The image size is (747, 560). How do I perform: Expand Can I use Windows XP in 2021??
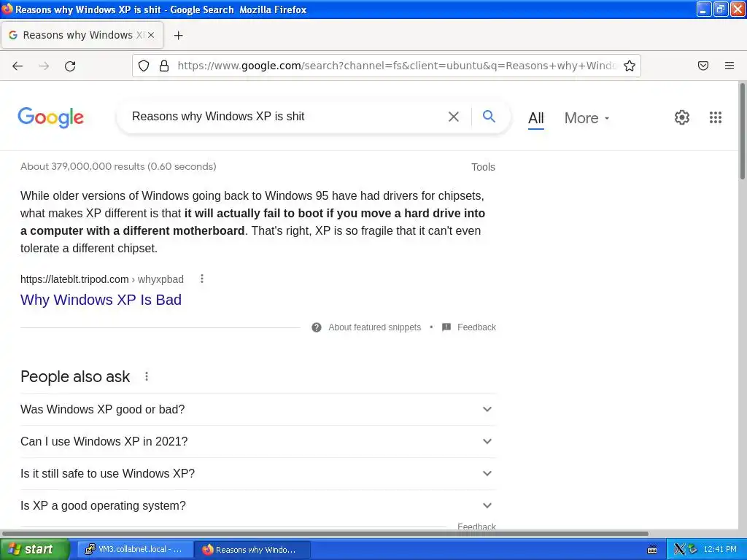tap(258, 441)
